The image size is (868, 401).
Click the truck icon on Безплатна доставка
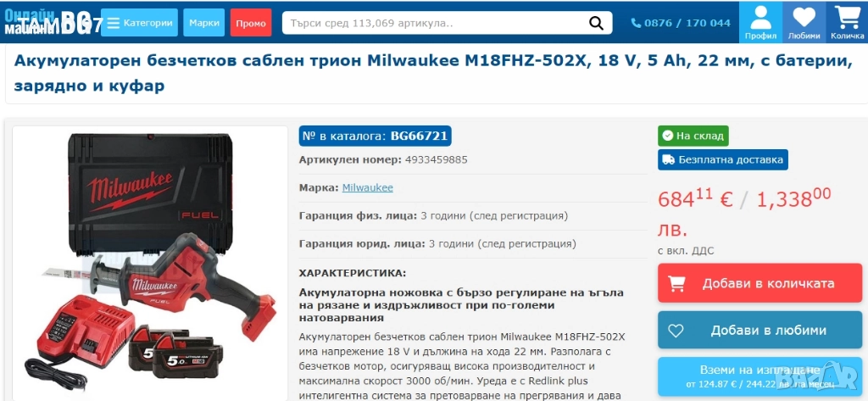669,160
